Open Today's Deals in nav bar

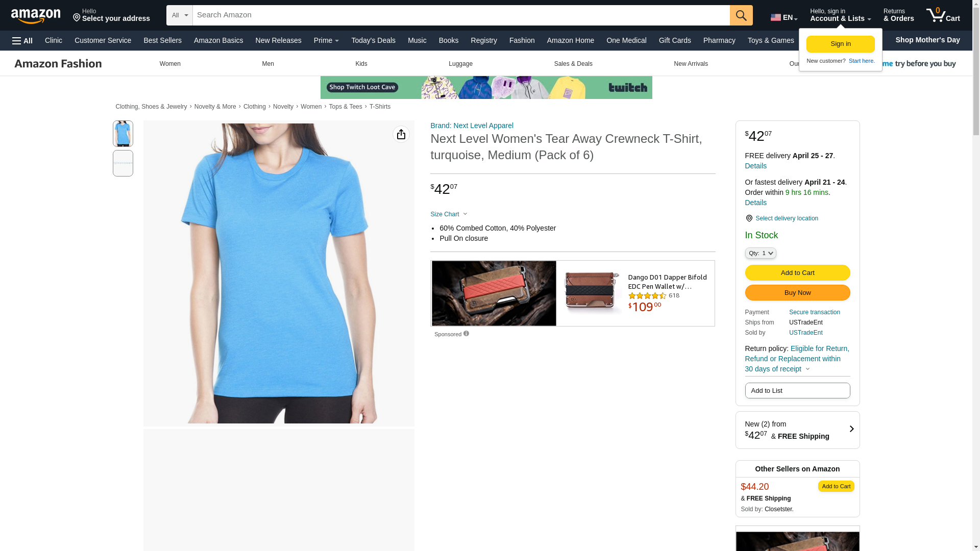click(373, 40)
